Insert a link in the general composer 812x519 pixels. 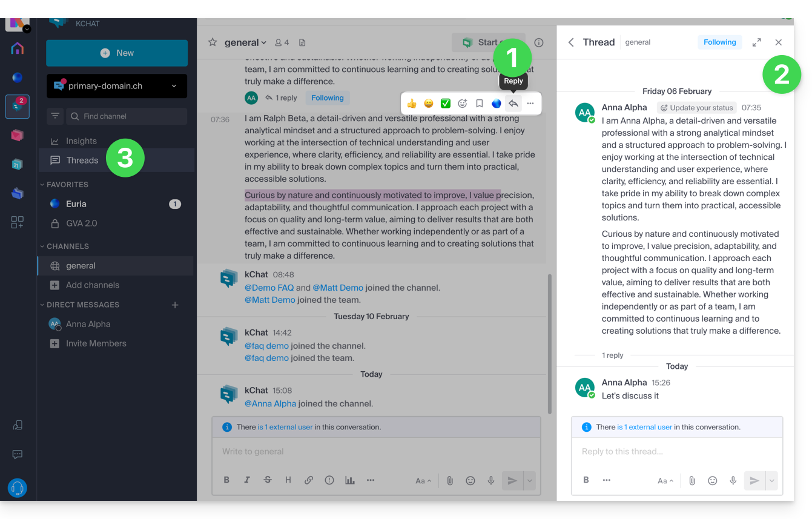click(309, 480)
